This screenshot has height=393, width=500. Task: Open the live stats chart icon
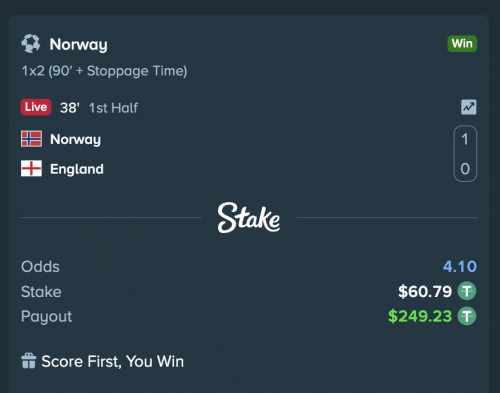click(x=468, y=107)
